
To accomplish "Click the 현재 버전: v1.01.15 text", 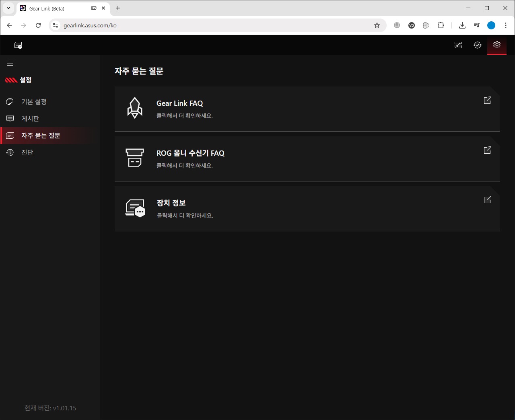I will tap(50, 408).
